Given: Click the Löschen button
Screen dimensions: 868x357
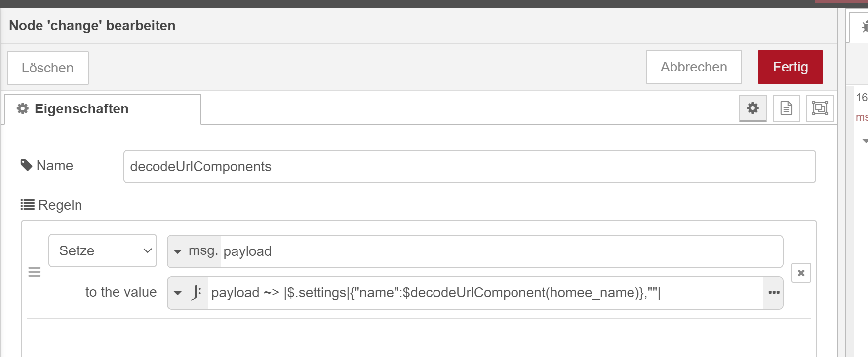Looking at the screenshot, I should [x=48, y=68].
